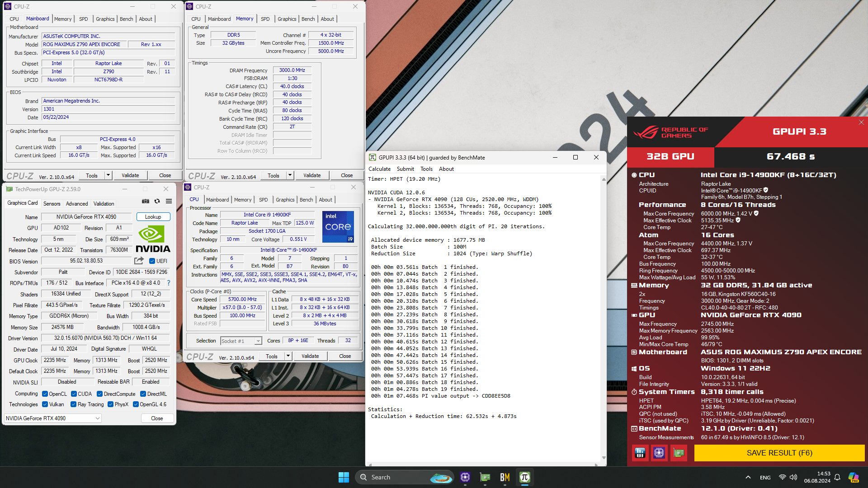Open CPU-Z from the taskbar
The height and width of the screenshot is (488, 868).
coord(465,477)
